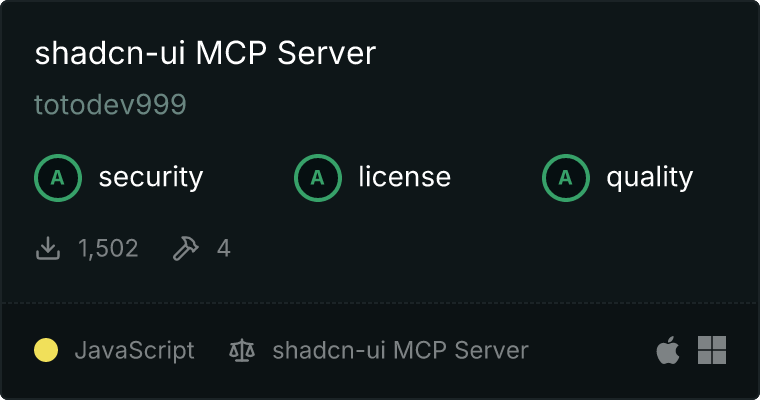Click the JavaScript language label
Viewport: 760px width, 400px height.
[x=134, y=350]
